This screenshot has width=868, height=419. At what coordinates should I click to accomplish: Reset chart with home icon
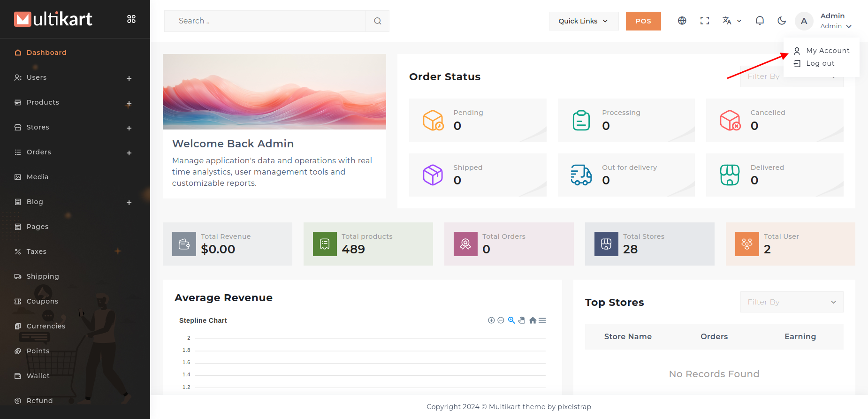point(533,320)
